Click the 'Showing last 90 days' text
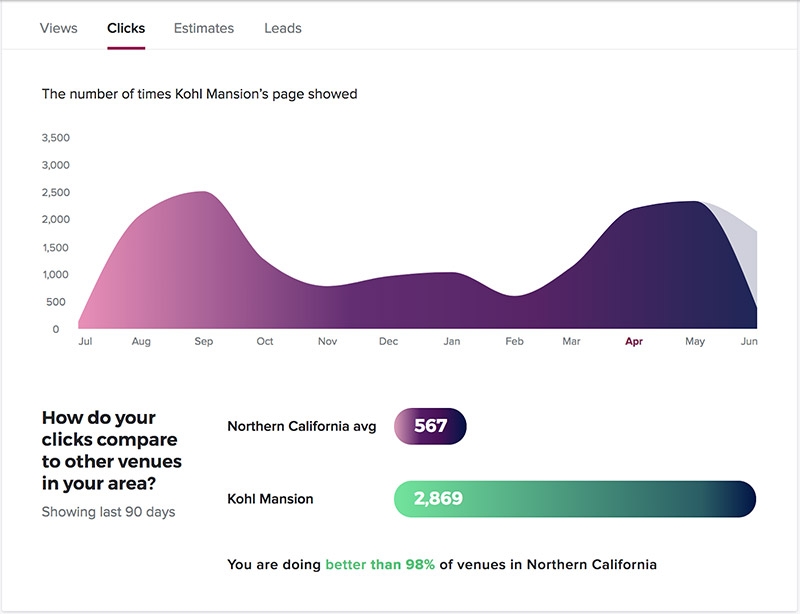The image size is (800, 614). [x=108, y=512]
